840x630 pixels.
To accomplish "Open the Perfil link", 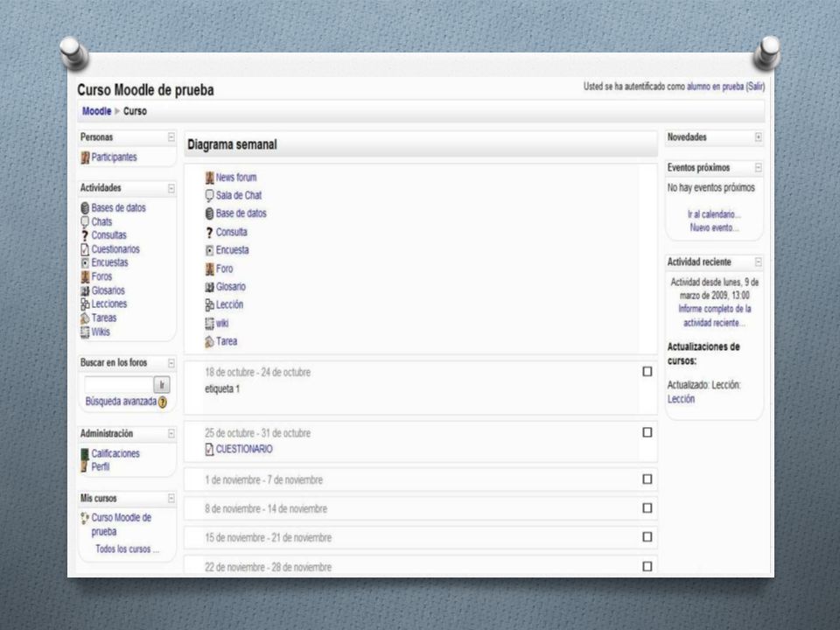I will 100,467.
